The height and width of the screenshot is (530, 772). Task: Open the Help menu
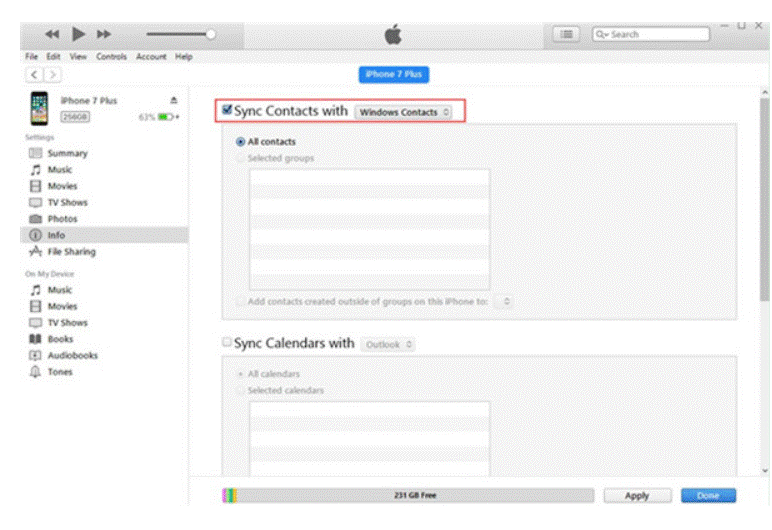tap(184, 57)
